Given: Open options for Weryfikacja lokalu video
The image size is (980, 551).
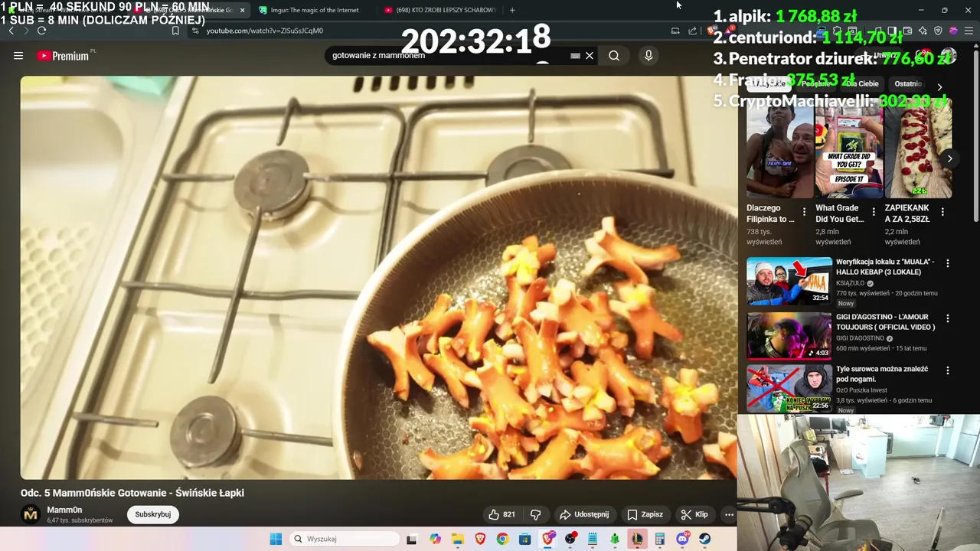Looking at the screenshot, I should pos(948,263).
